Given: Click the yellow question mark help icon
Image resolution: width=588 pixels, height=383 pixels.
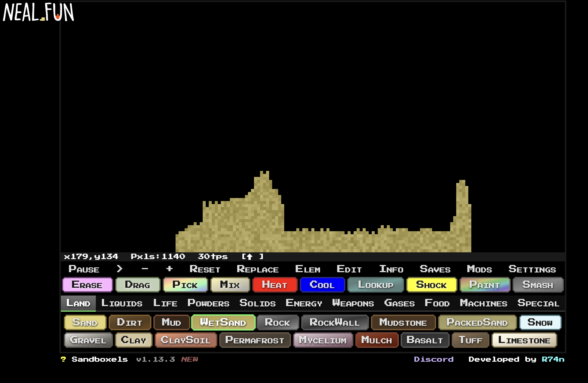Looking at the screenshot, I should click(63, 359).
